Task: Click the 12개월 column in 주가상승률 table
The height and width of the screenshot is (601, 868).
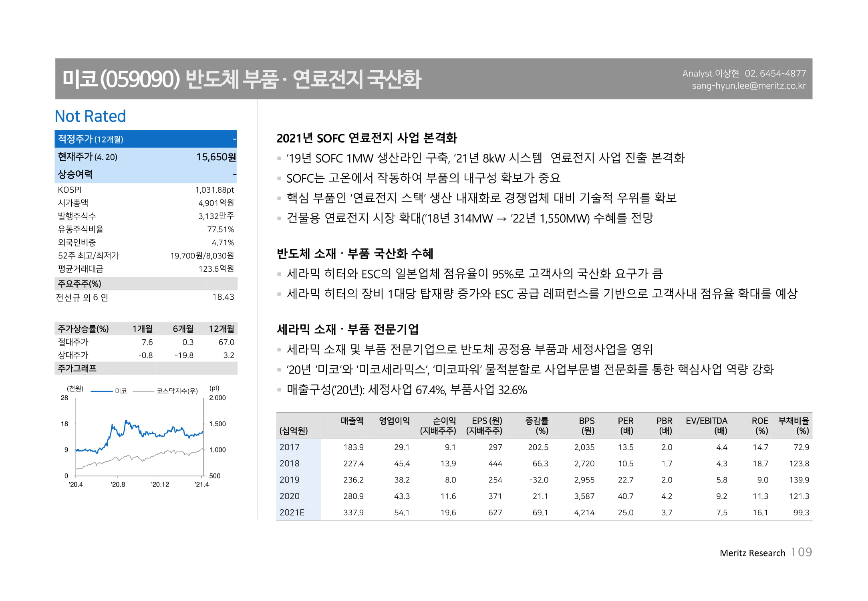Action: (x=221, y=329)
